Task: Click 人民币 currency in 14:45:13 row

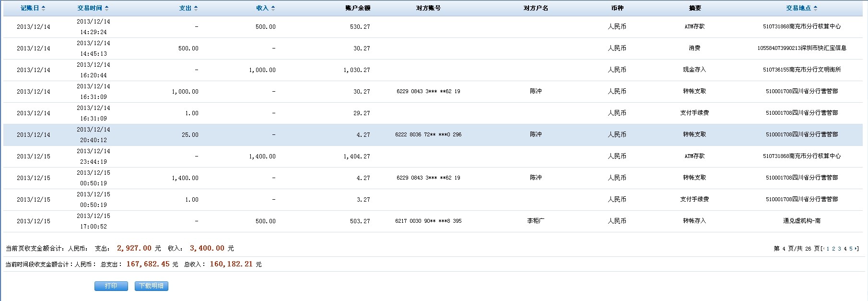Action: (617, 48)
